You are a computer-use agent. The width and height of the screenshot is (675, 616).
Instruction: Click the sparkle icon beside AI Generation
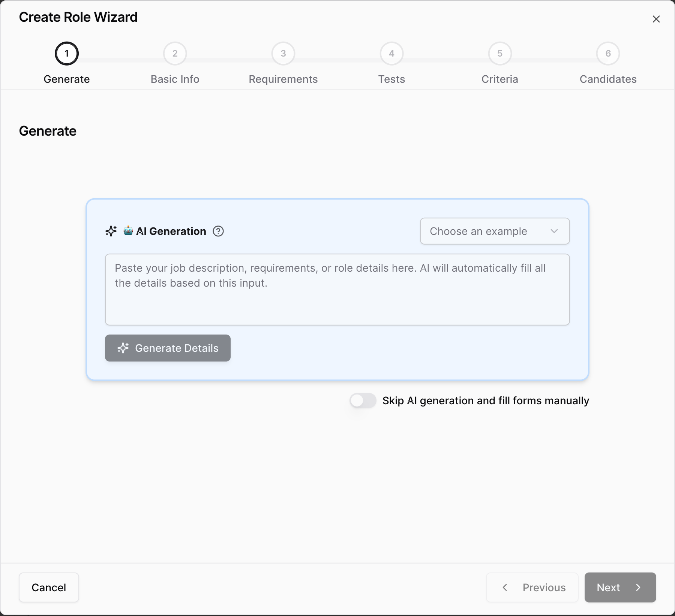pyautogui.click(x=111, y=231)
